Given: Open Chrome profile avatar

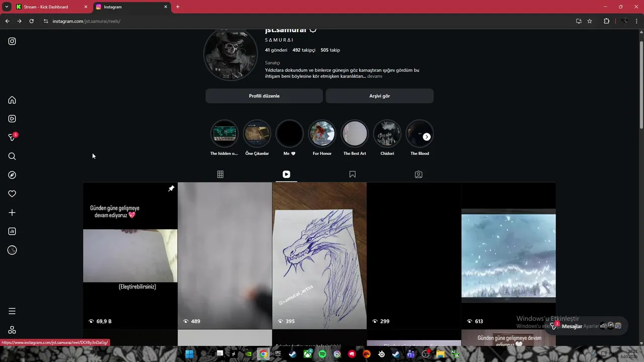Looking at the screenshot, I should (x=624, y=21).
